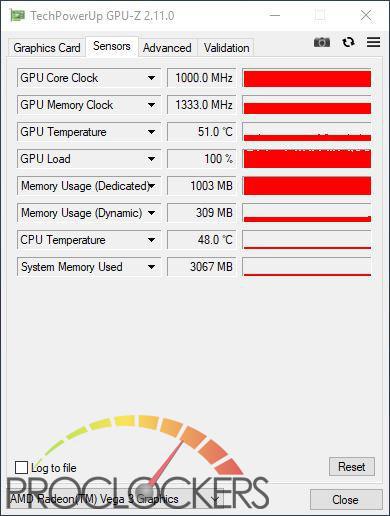
Task: Take a screenshot with the camera icon
Action: pos(322,42)
